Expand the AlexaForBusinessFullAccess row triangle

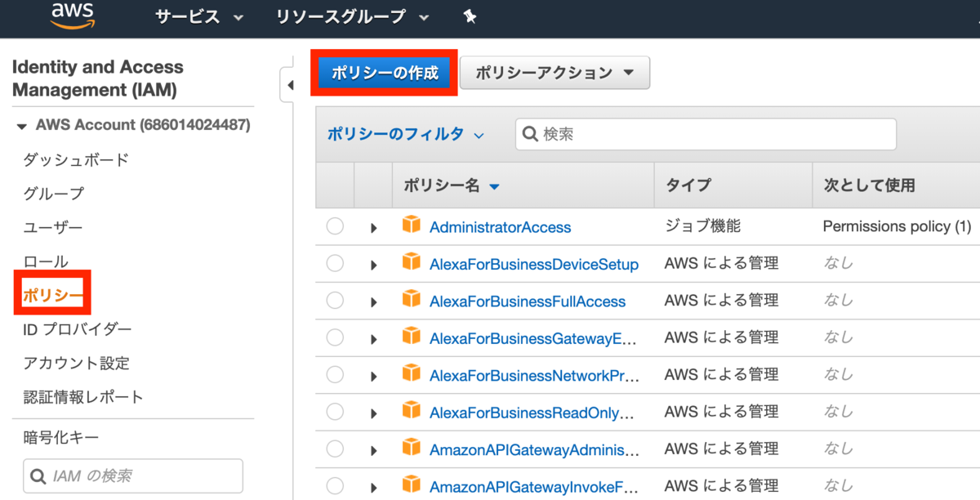tap(374, 302)
